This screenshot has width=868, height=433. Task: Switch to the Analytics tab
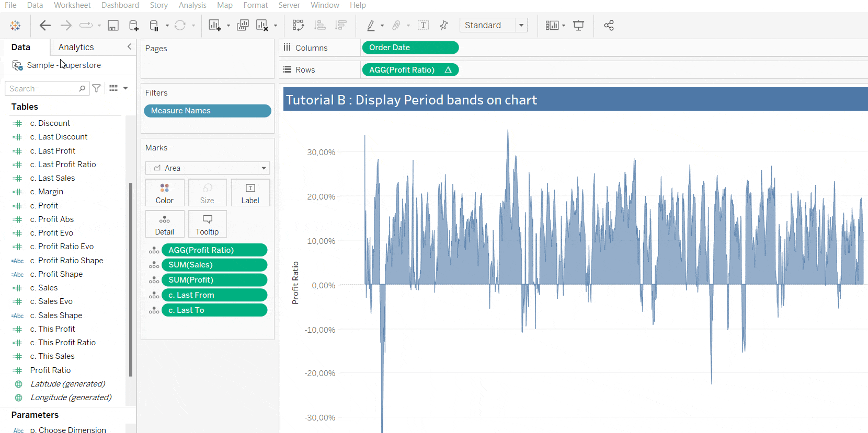76,47
